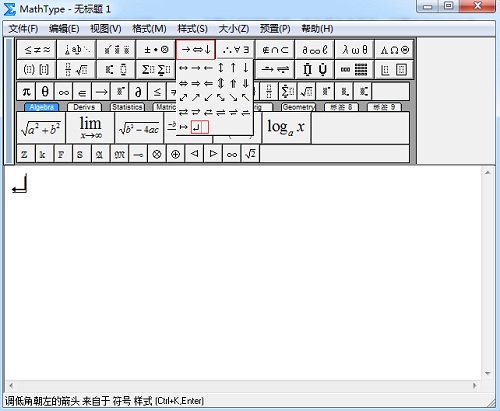500x411 pixels.
Task: Open the fraction and radical templates palette
Action: point(77,69)
